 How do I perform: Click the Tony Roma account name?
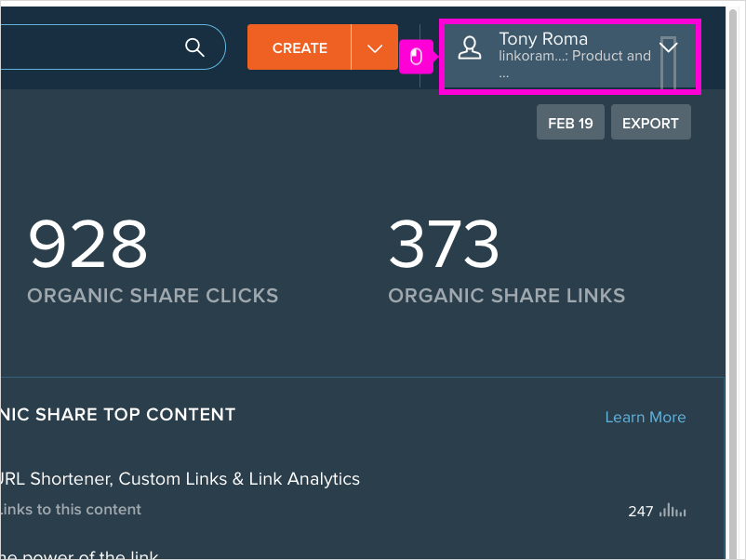[x=543, y=38]
